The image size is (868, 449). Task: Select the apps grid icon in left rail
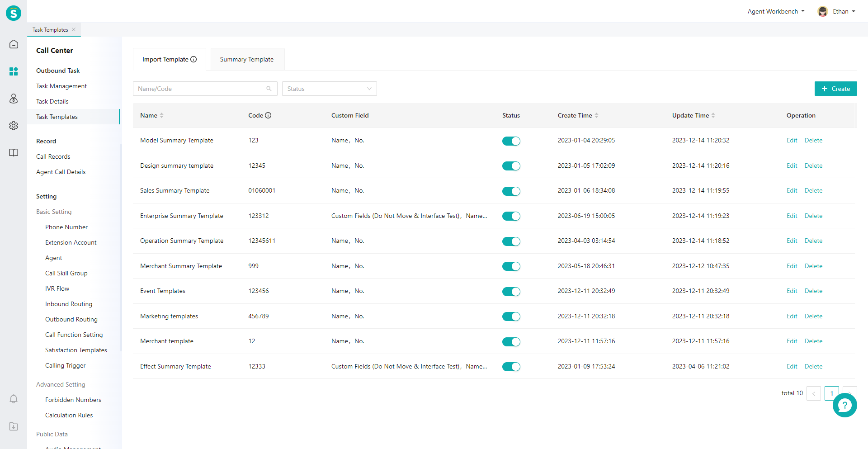pyautogui.click(x=14, y=71)
